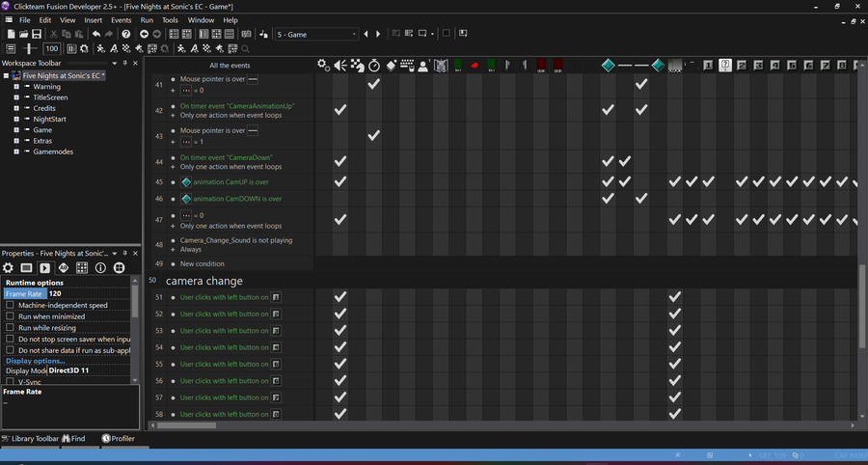The image size is (868, 465).
Task: Go to next frame with right triangle arrow
Action: click(x=378, y=35)
